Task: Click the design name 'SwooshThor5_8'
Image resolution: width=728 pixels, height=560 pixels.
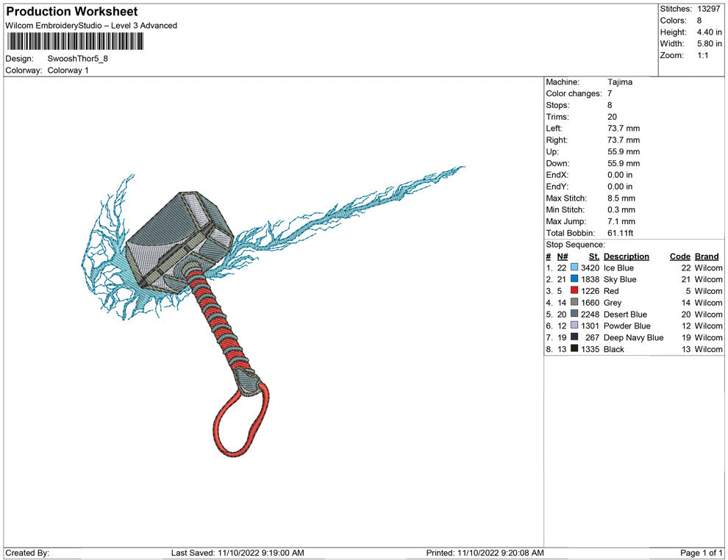Action: point(77,59)
